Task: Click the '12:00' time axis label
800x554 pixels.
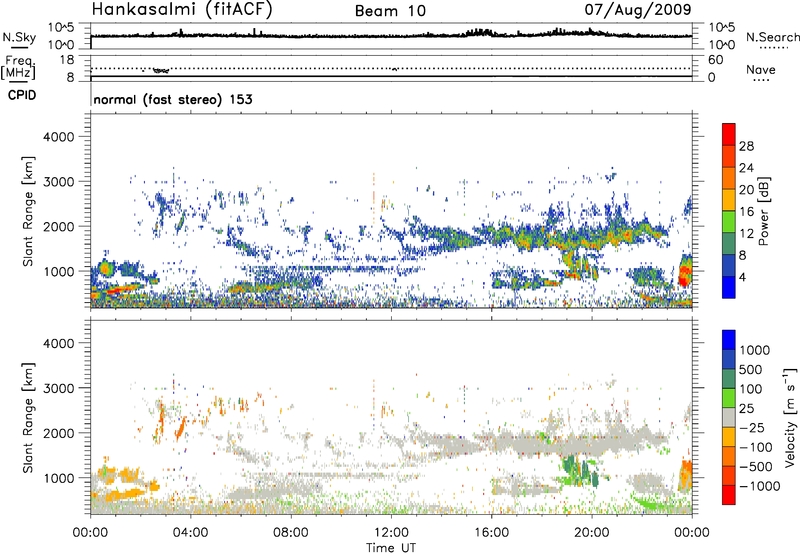Action: (391, 533)
